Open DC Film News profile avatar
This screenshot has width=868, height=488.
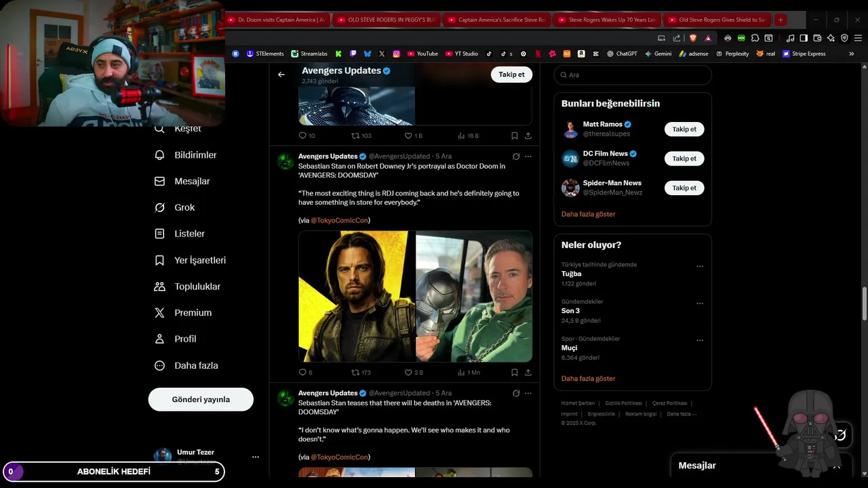pos(570,159)
